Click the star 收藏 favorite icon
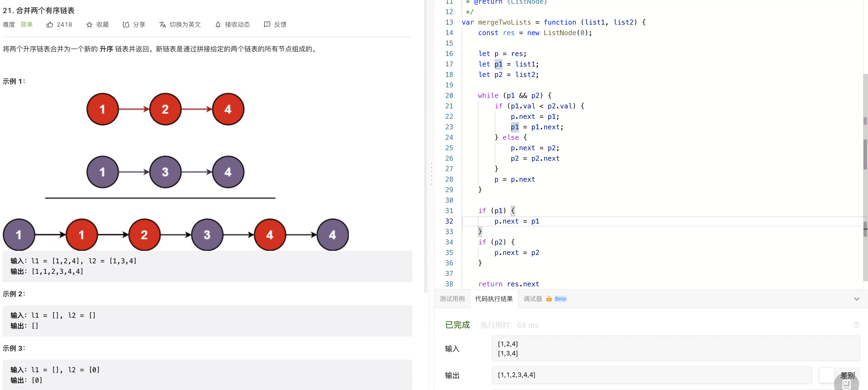The height and width of the screenshot is (390, 868). [89, 25]
